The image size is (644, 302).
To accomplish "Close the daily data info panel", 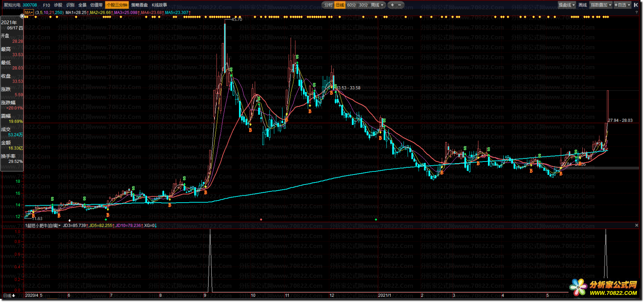I will [22, 16].
